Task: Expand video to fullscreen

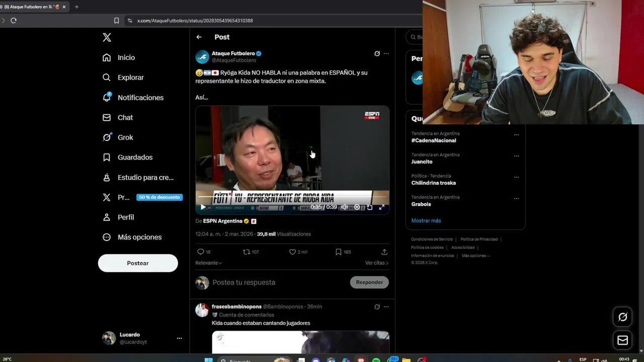Action: [381, 207]
